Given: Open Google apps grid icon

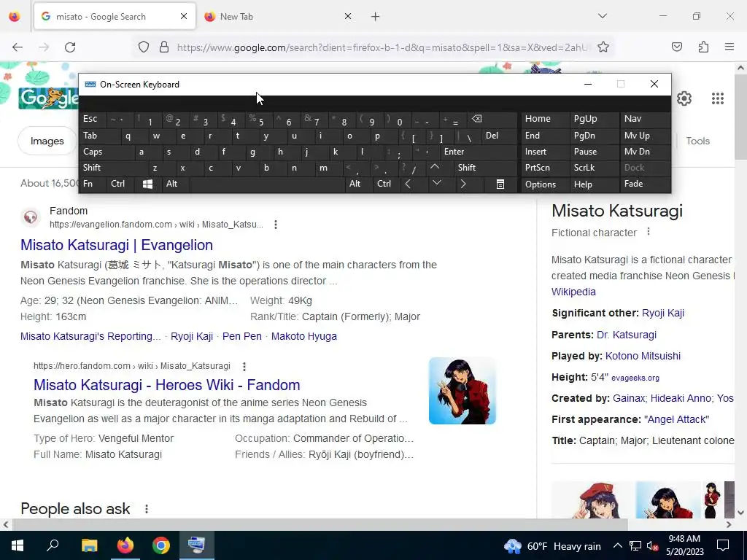Looking at the screenshot, I should pyautogui.click(x=718, y=98).
